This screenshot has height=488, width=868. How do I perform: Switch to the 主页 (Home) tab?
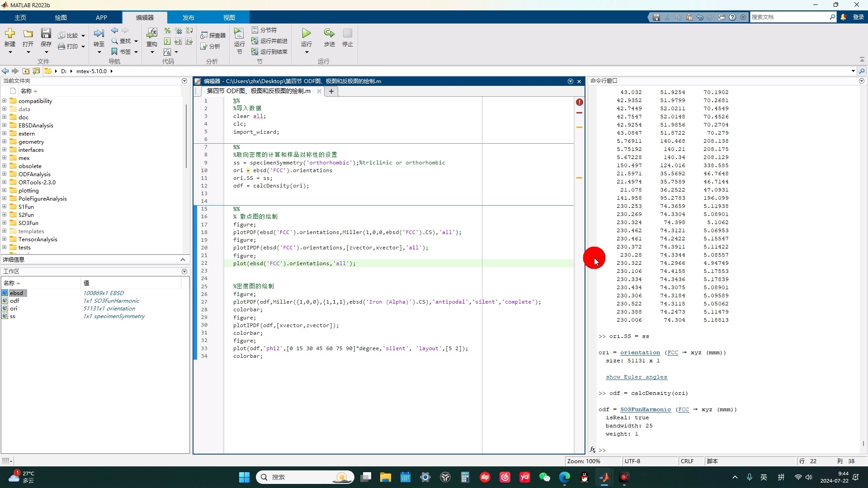[x=20, y=18]
